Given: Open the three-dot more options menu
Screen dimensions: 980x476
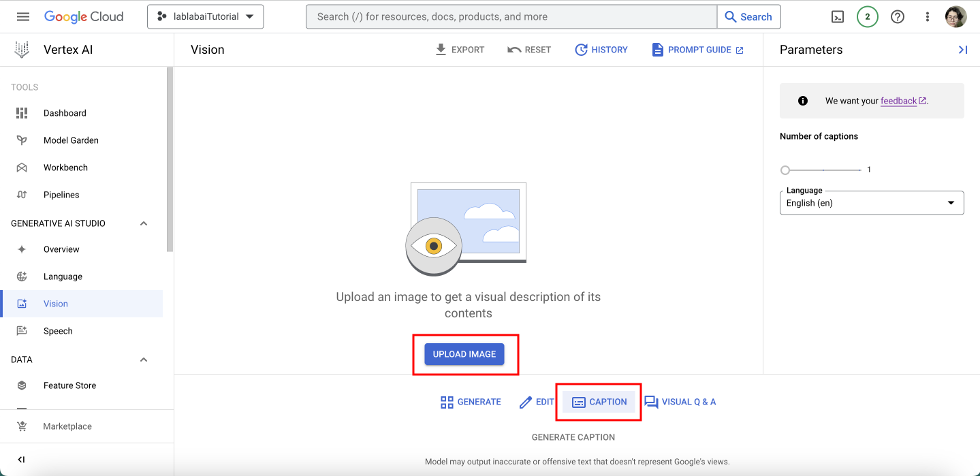Looking at the screenshot, I should [x=928, y=17].
